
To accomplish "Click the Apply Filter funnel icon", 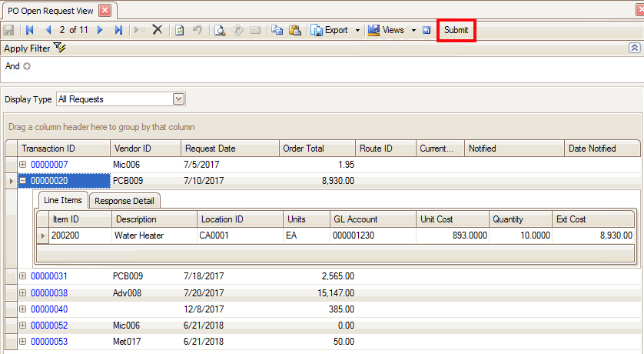I will click(60, 48).
